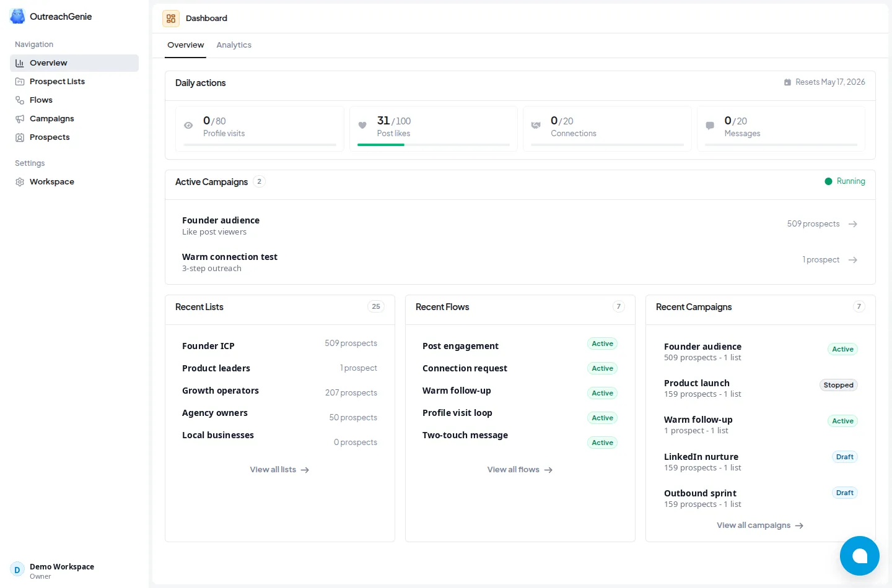Click the Draft badge on LinkedIn nurture
Image resolution: width=892 pixels, height=588 pixels.
click(x=844, y=457)
